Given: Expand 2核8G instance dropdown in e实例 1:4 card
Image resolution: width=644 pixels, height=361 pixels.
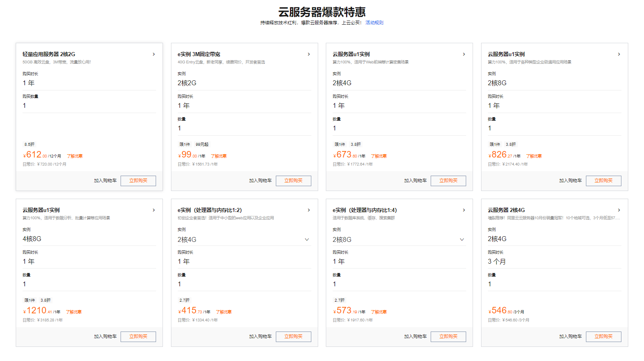Looking at the screenshot, I should [x=462, y=239].
